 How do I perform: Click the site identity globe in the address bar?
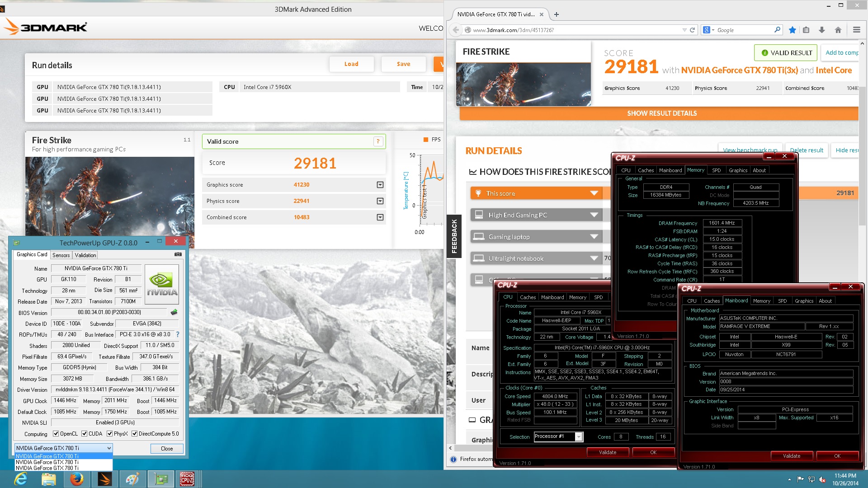pos(468,30)
